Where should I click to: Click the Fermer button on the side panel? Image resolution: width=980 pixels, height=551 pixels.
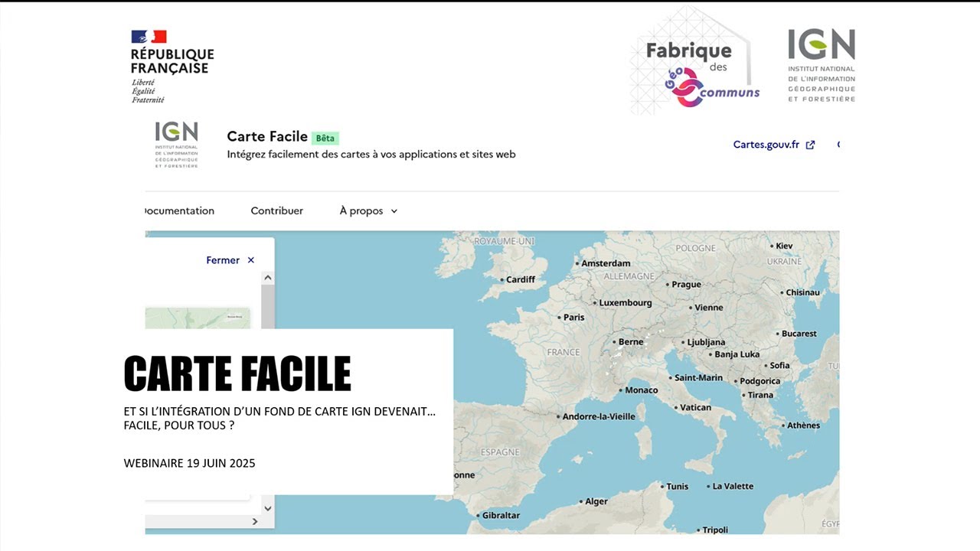pyautogui.click(x=230, y=260)
